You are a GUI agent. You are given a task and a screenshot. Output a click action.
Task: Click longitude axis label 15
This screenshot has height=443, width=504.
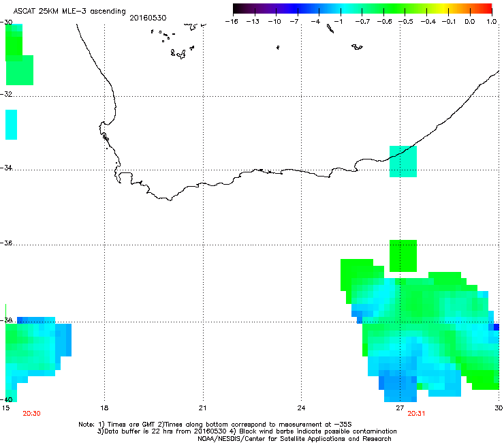pos(5,408)
